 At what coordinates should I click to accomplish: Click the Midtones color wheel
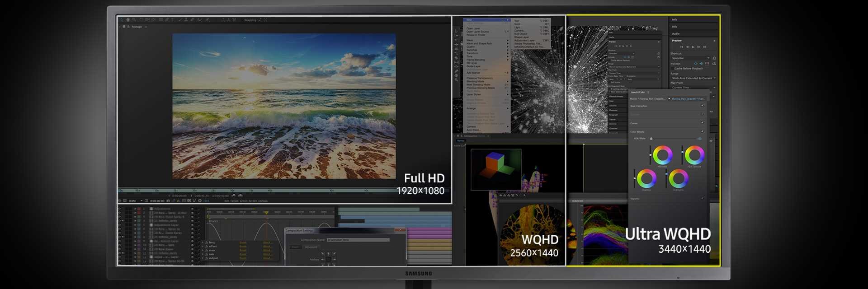coord(662,155)
